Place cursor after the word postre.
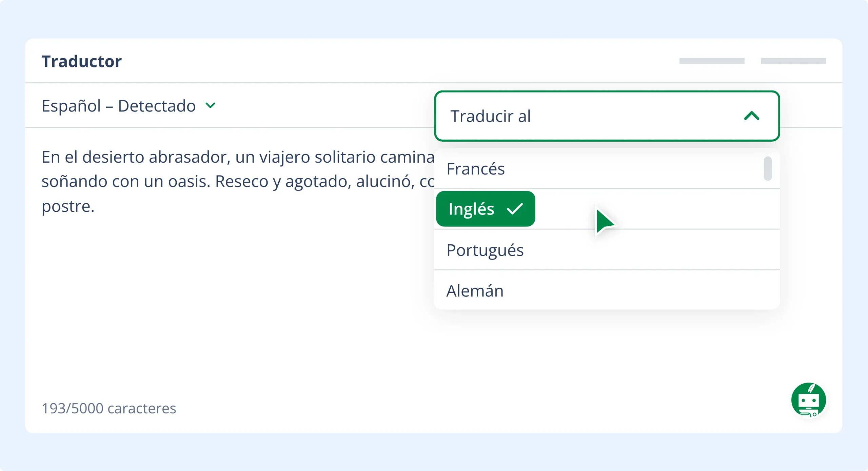The height and width of the screenshot is (471, 868). coord(95,207)
